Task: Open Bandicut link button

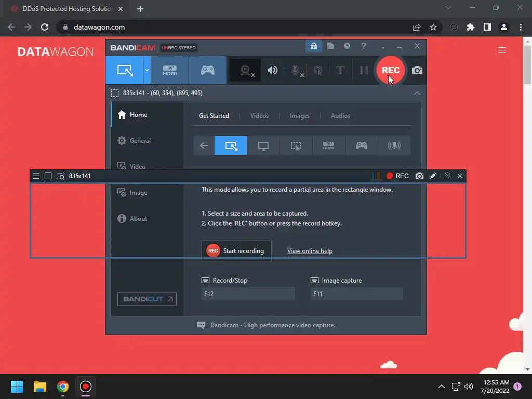Action: 147,299
